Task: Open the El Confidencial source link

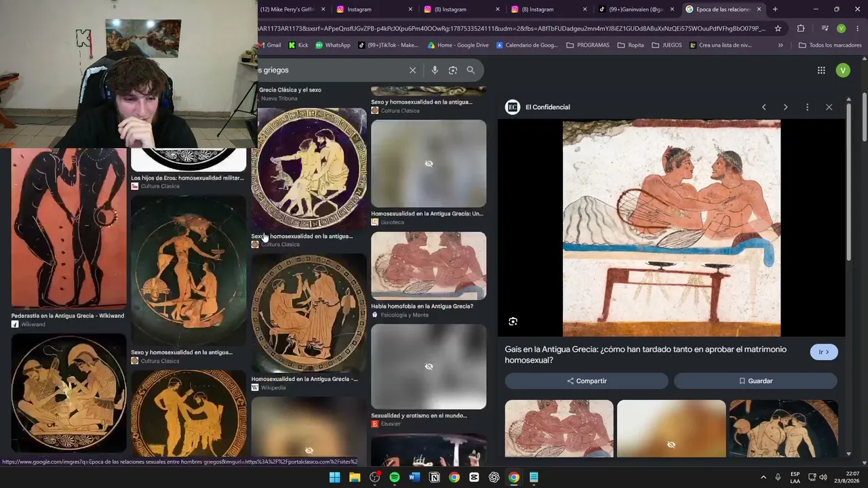Action: tap(538, 107)
